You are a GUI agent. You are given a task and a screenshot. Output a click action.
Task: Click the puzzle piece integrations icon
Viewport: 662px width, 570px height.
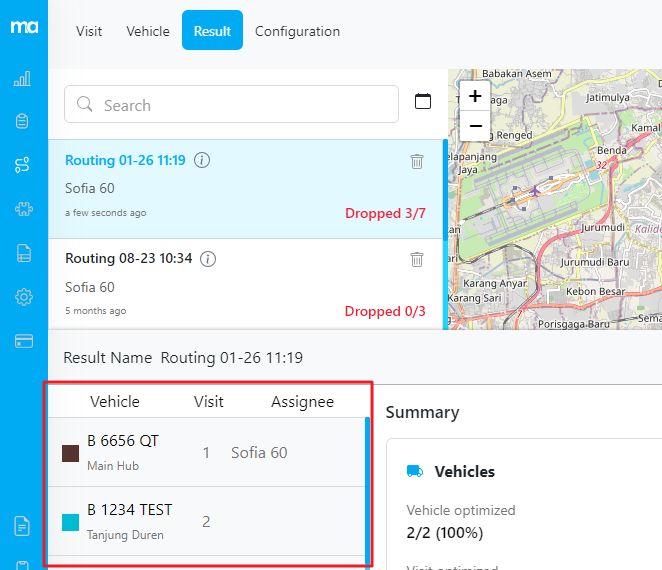click(22, 209)
